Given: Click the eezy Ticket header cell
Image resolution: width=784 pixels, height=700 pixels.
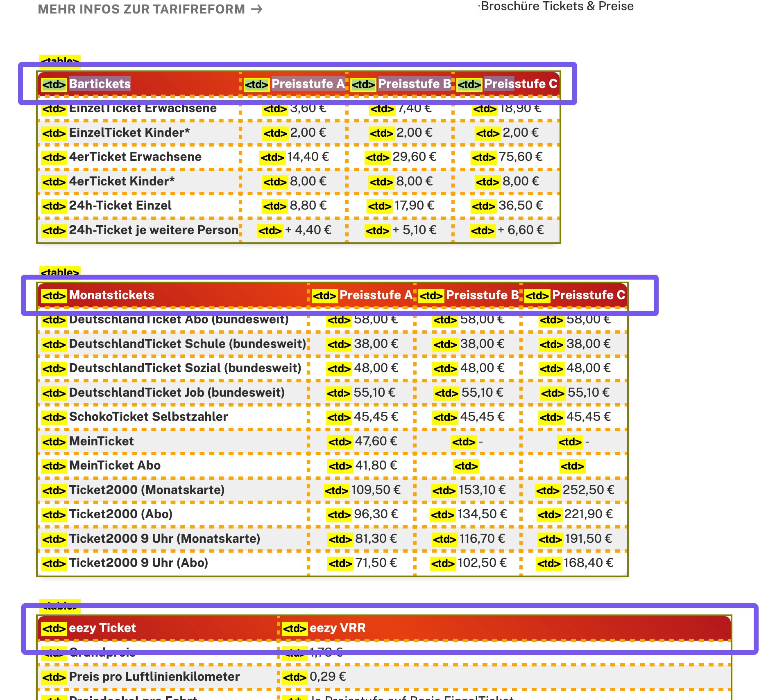Looking at the screenshot, I should (x=102, y=628).
